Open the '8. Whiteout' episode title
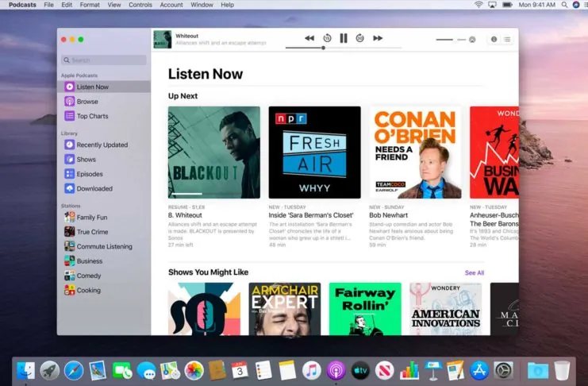 [185, 215]
